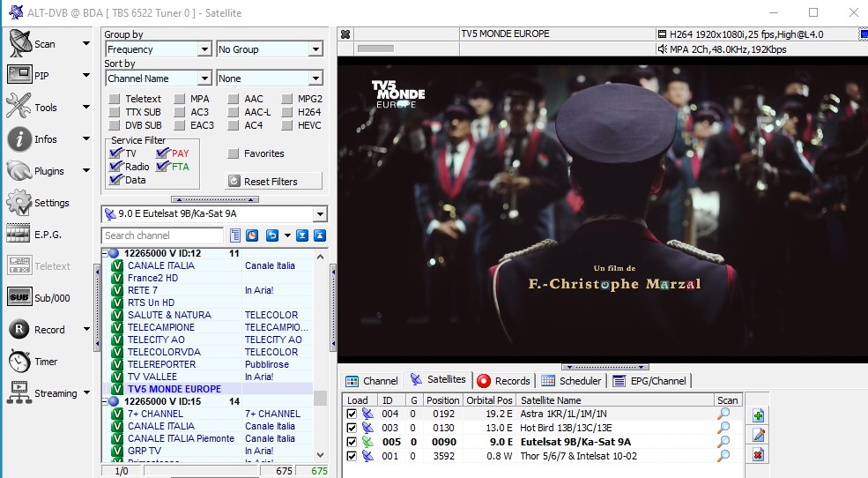Collapse the 12265000 V ID:12 tree node
The image size is (868, 478).
(105, 253)
